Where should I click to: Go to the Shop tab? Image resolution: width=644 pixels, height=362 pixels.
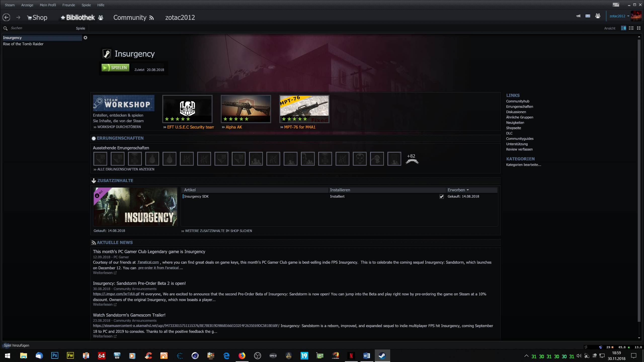pyautogui.click(x=37, y=18)
